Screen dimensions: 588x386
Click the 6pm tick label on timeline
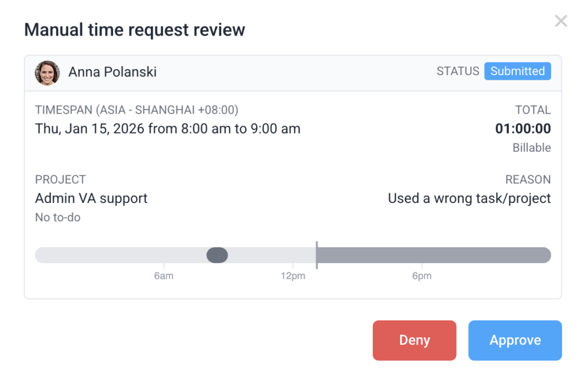coord(421,276)
